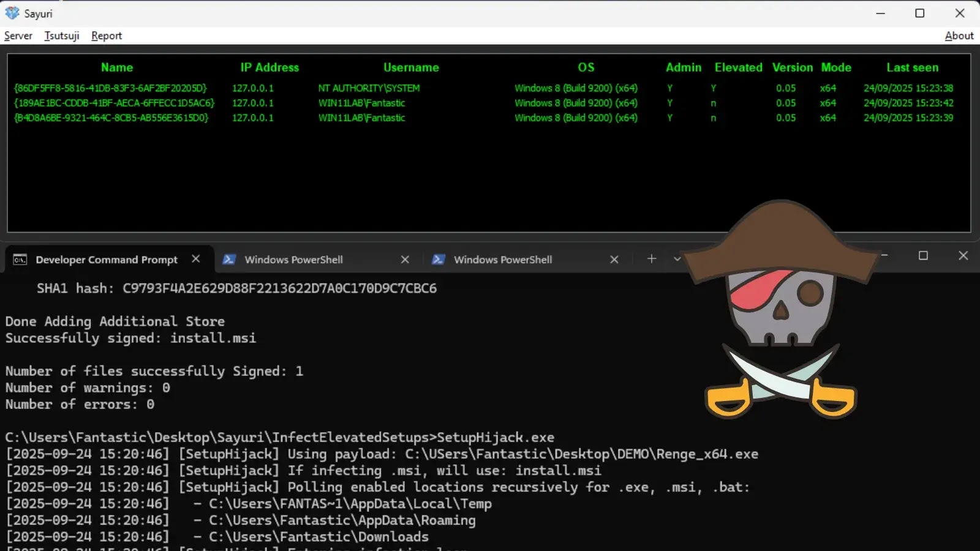
Task: Click the PowerShell icon on the first PowerShell tab
Action: [229, 259]
